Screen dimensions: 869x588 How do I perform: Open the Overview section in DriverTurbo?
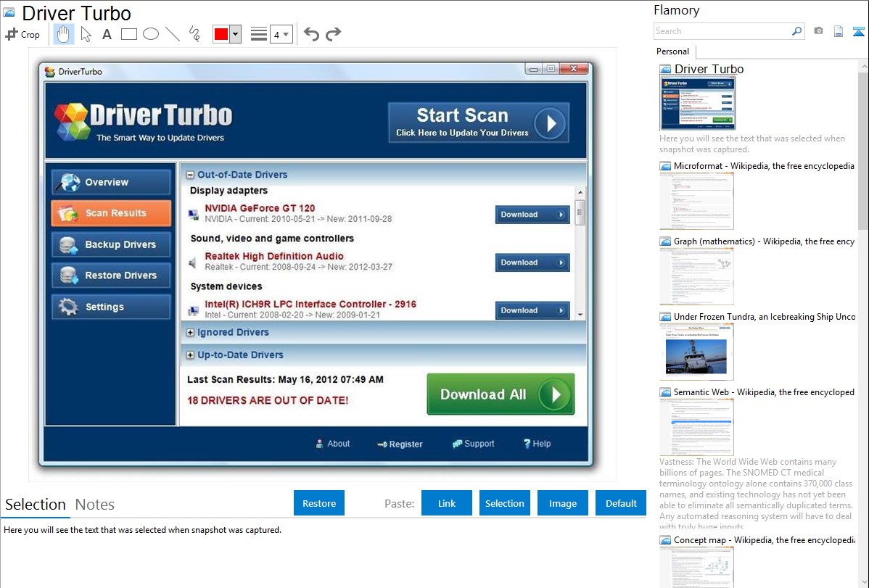(111, 182)
